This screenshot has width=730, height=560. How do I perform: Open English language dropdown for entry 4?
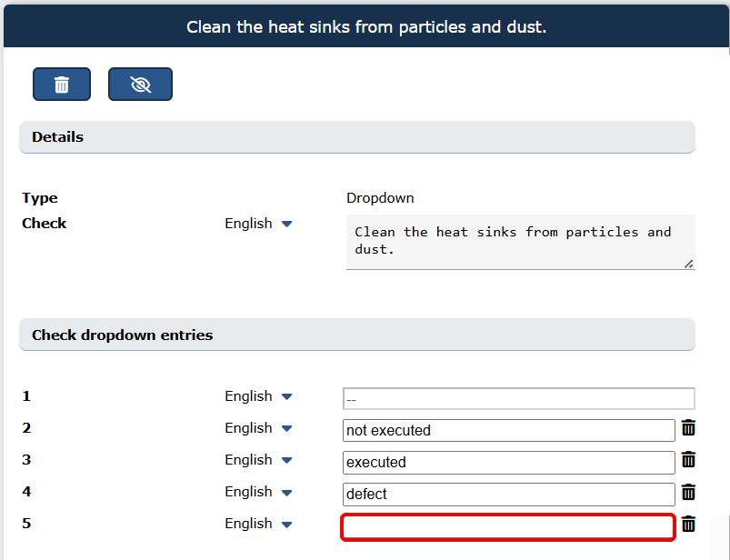(x=258, y=492)
